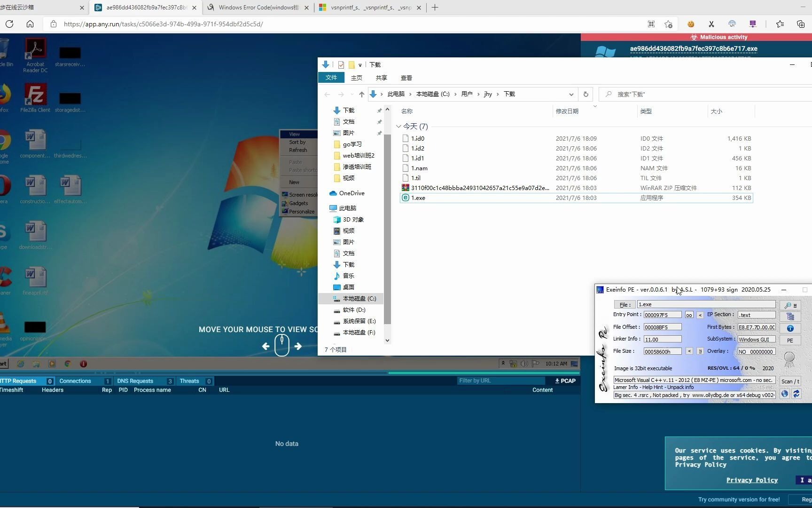
Task: Open the 主页 ribbon tab
Action: point(357,78)
